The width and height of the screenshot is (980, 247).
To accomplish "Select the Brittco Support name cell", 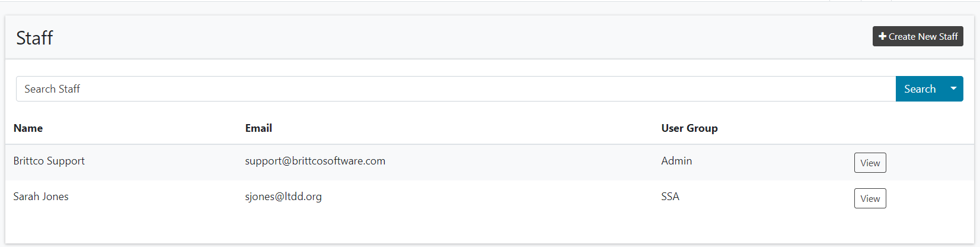I will [x=49, y=161].
